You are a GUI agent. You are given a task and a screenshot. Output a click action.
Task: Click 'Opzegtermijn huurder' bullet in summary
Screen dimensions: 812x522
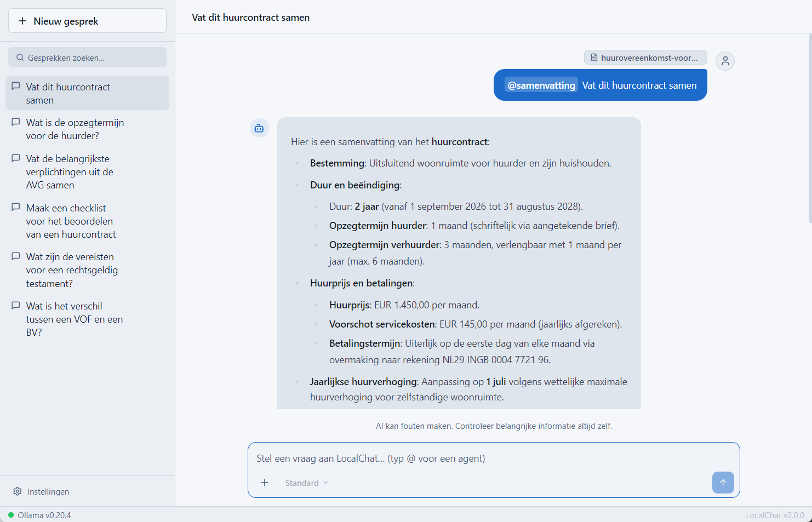click(x=474, y=226)
